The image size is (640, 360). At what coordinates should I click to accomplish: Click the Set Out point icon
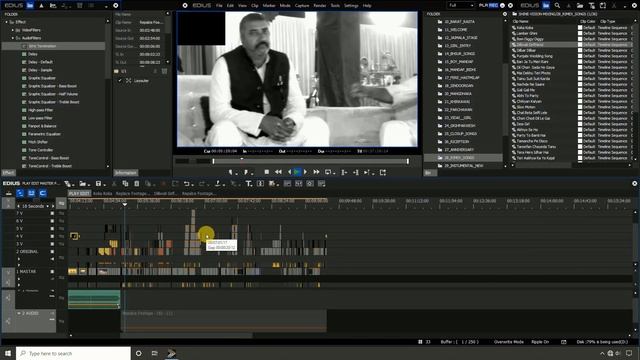pyautogui.click(x=247, y=172)
